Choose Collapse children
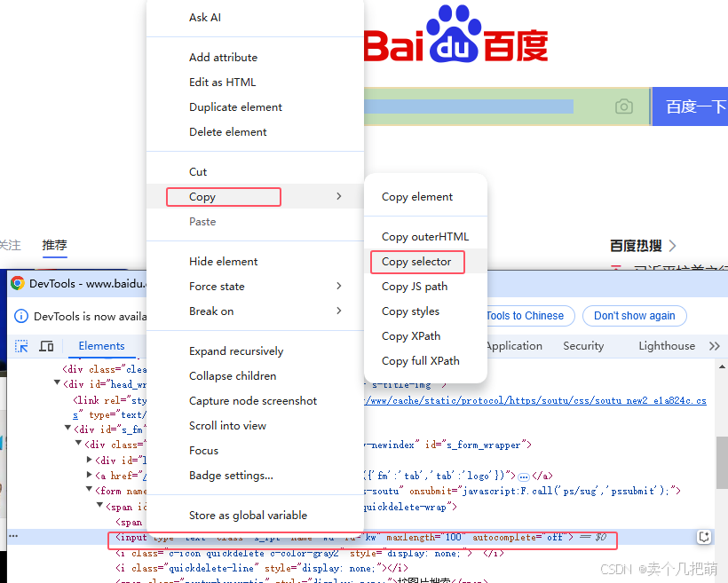Viewport: 728px width, 583px height. 233,376
